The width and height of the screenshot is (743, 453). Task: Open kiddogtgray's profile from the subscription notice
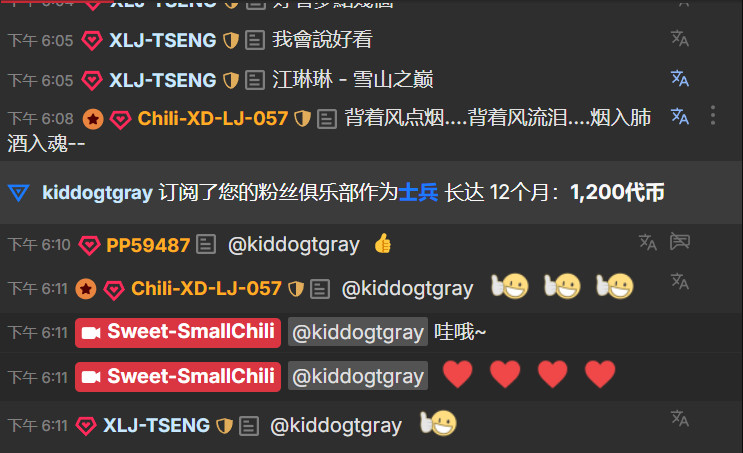click(x=97, y=192)
